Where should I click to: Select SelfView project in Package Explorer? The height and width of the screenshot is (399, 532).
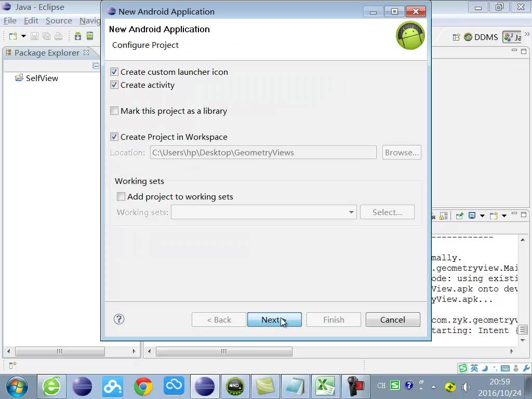pyautogui.click(x=37, y=78)
